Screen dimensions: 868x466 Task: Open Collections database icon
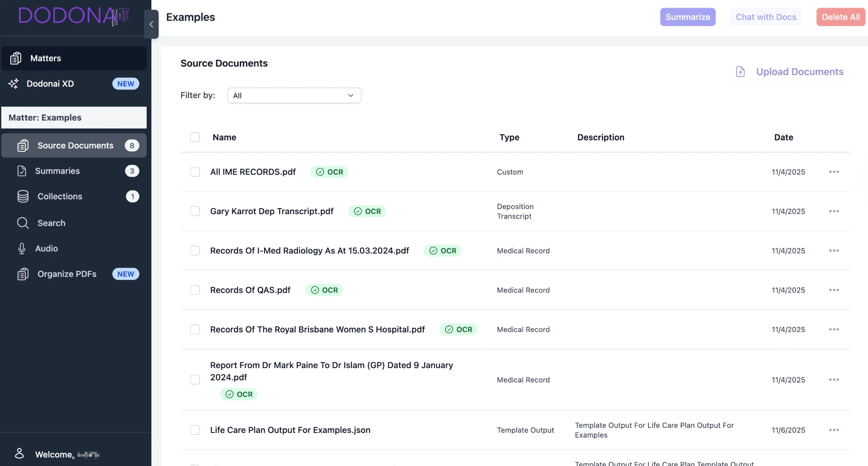click(23, 196)
